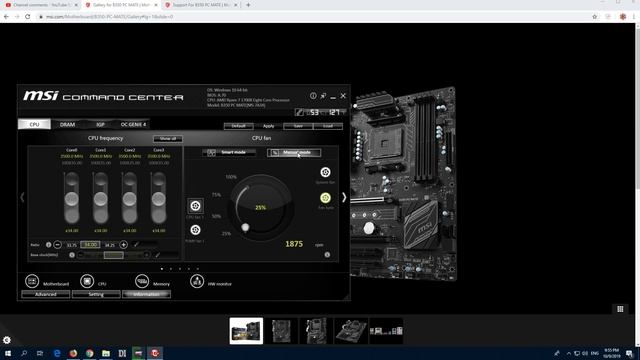Enable Smart mode for CPU fan

(229, 153)
